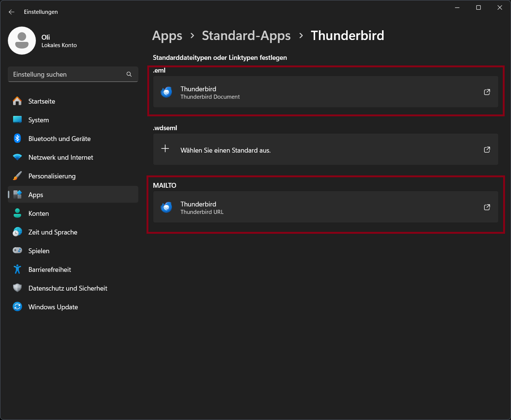Click the Oli user profile avatar
Viewport: 511px width, 420px height.
click(x=22, y=40)
